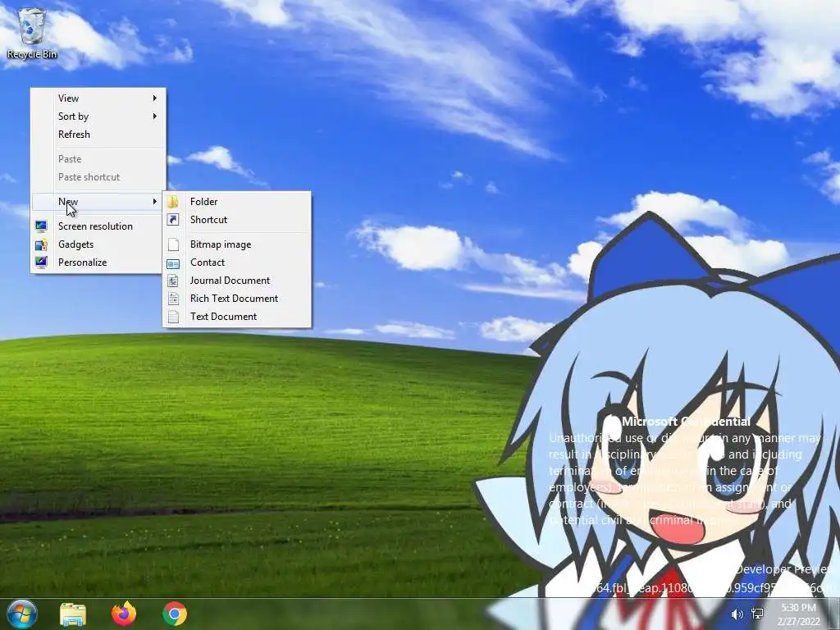Expand the New submenu arrow

coord(154,202)
